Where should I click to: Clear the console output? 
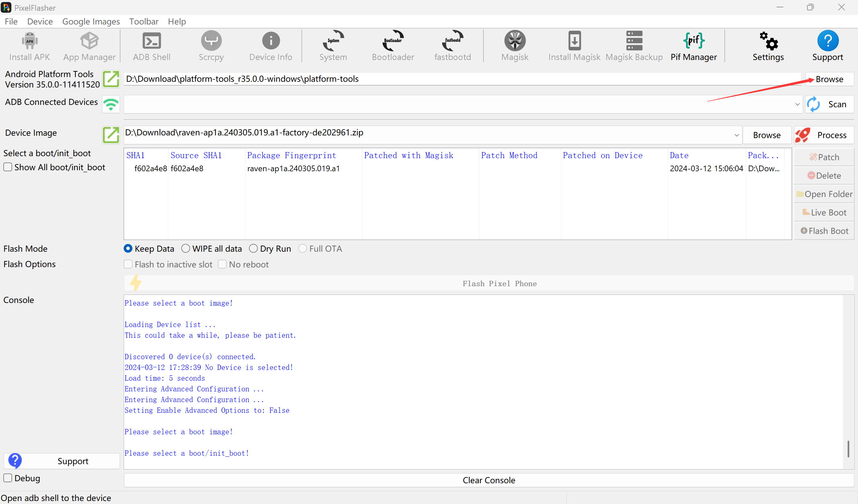tap(489, 480)
